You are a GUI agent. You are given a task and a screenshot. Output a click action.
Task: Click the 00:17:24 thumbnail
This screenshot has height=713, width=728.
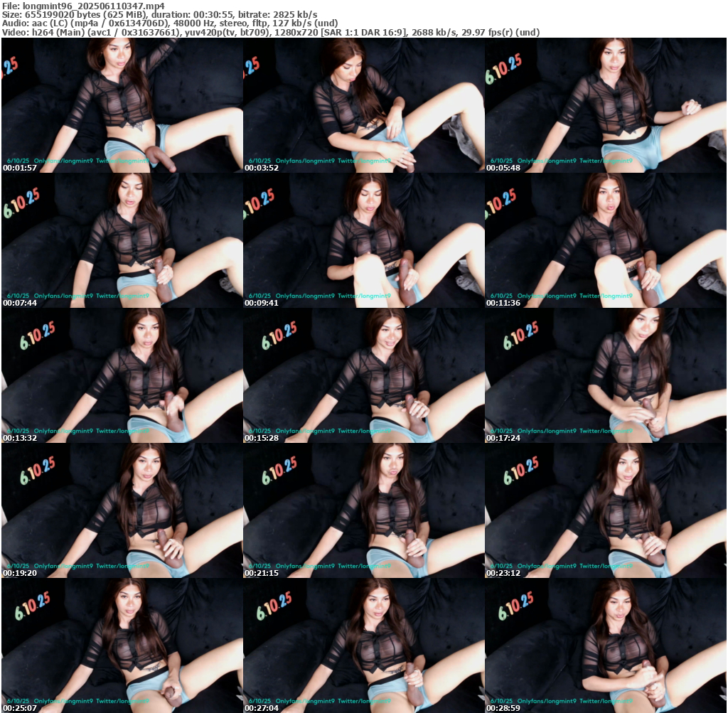605,375
